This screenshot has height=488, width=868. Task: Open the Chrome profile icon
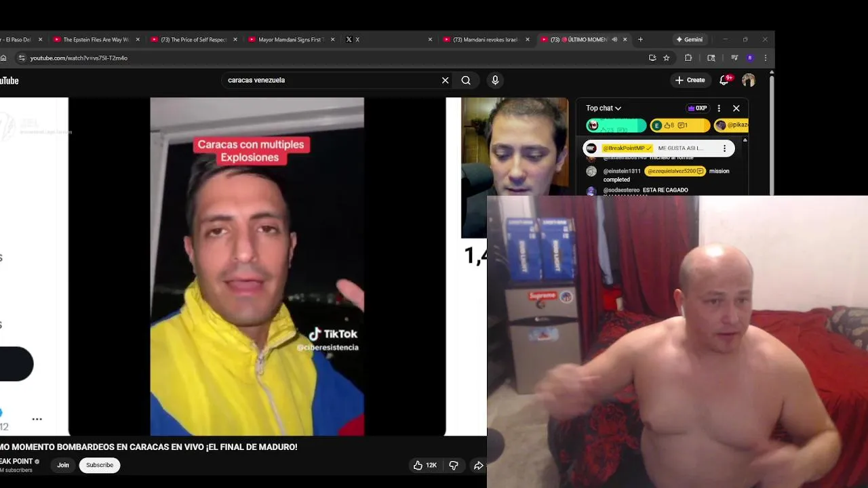coord(750,58)
